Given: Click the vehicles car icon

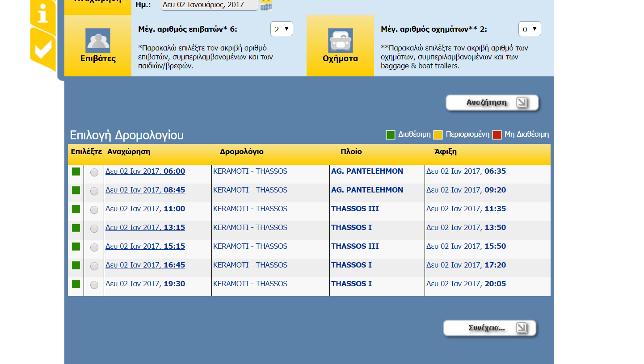Looking at the screenshot, I should [340, 41].
